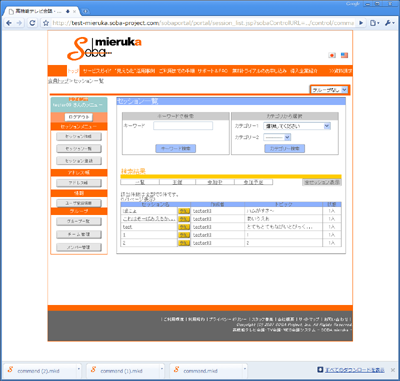Viewport: 400px width, 381px height.
Task: Switch language via the US flag
Action: [x=344, y=55]
